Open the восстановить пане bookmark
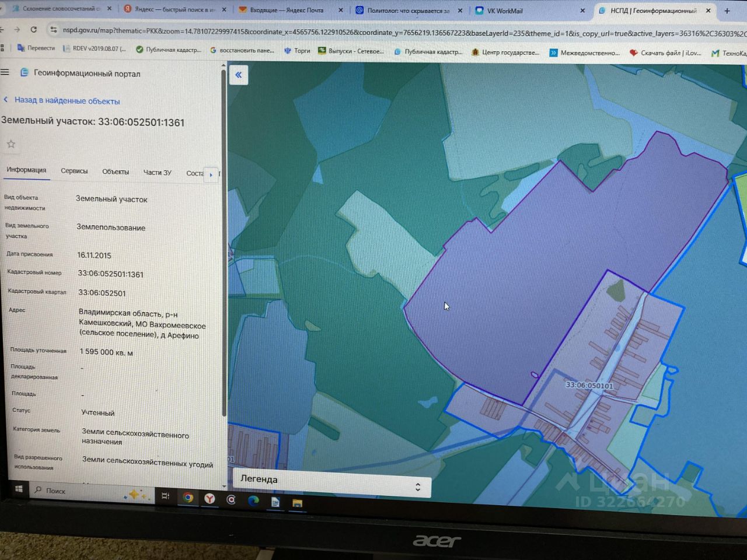Screen dimensions: 747x560 [x=242, y=50]
